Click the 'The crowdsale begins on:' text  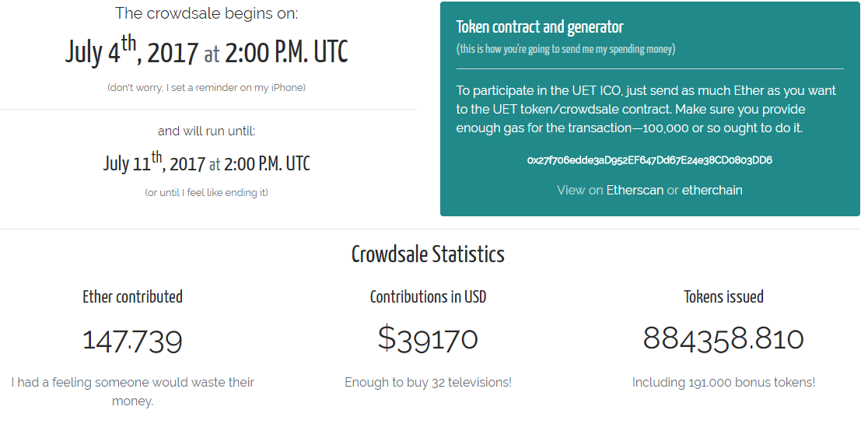(x=206, y=13)
